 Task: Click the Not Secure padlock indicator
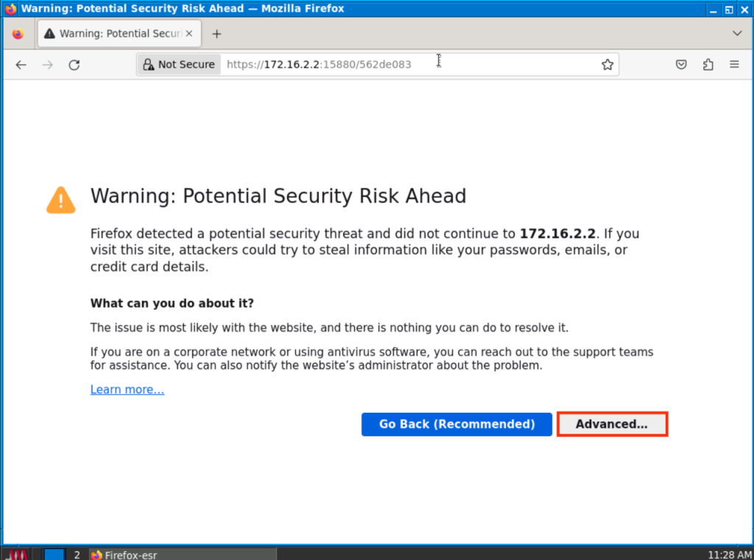[x=179, y=65]
